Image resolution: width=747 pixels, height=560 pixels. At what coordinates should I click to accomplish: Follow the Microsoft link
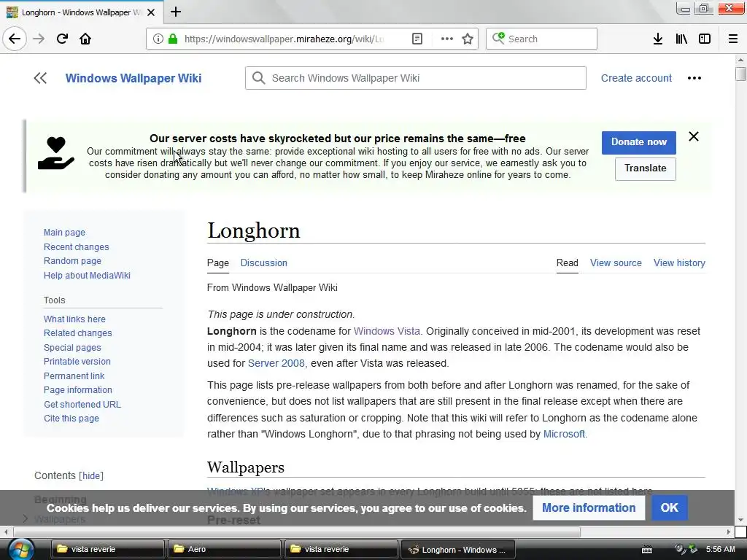click(564, 435)
